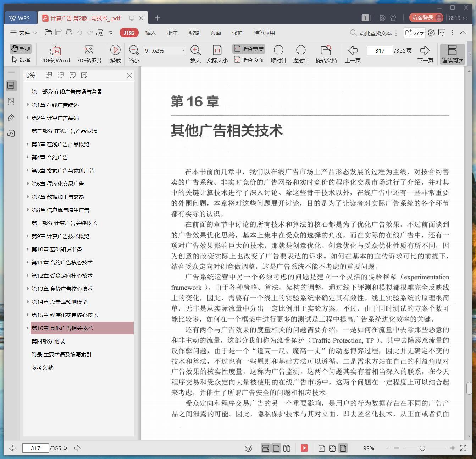Switch to the 页面 tab
This screenshot has height=459, width=476.
(215, 33)
